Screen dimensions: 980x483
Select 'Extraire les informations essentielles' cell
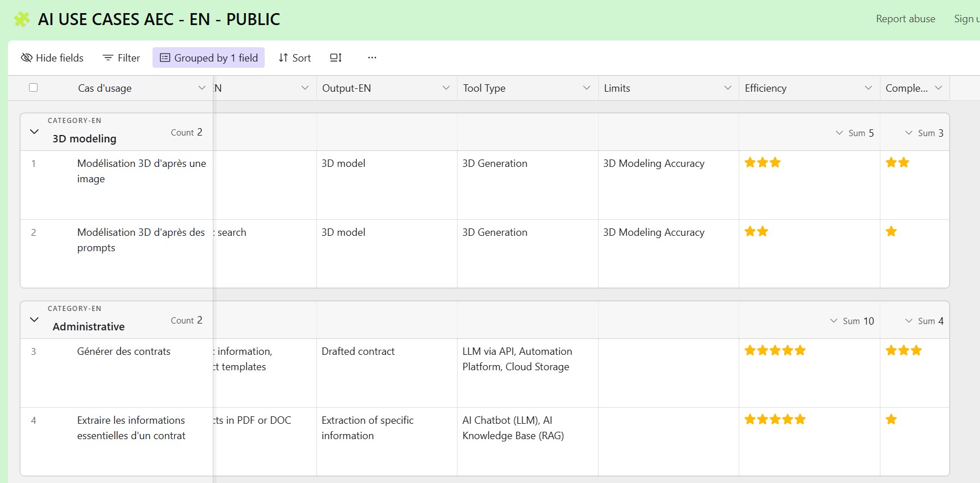tap(131, 428)
